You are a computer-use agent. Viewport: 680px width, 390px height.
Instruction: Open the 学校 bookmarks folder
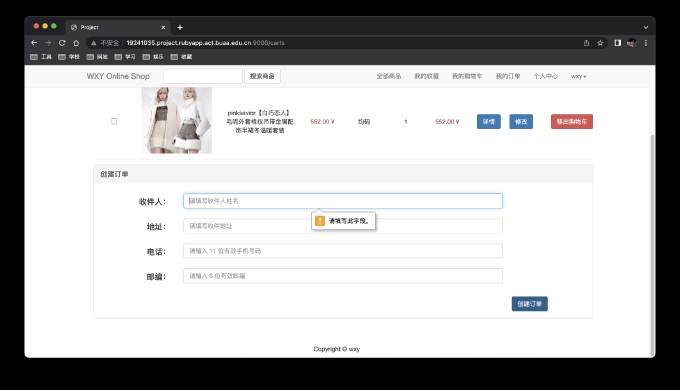pos(69,57)
